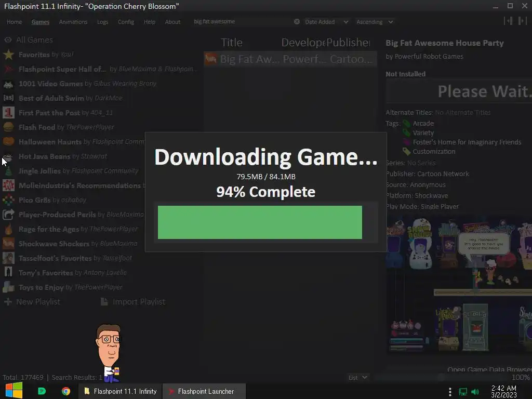Click the search field with 'big fat awesome'
This screenshot has width=532, height=399.
243,22
